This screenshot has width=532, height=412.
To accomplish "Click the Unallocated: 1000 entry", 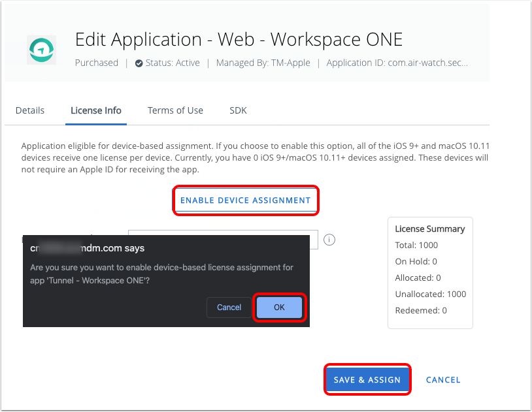I will [x=430, y=294].
